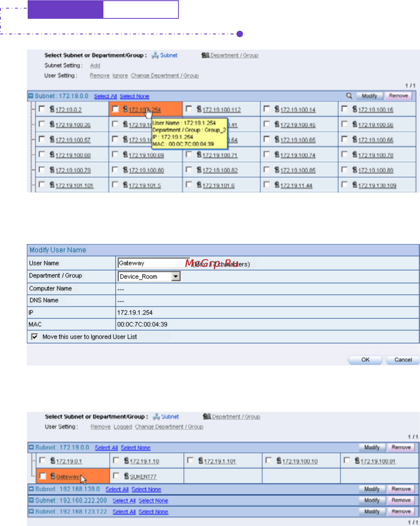Click the Department / Group icon in top panel
Viewport: 420px width, 526px height.
[205, 55]
